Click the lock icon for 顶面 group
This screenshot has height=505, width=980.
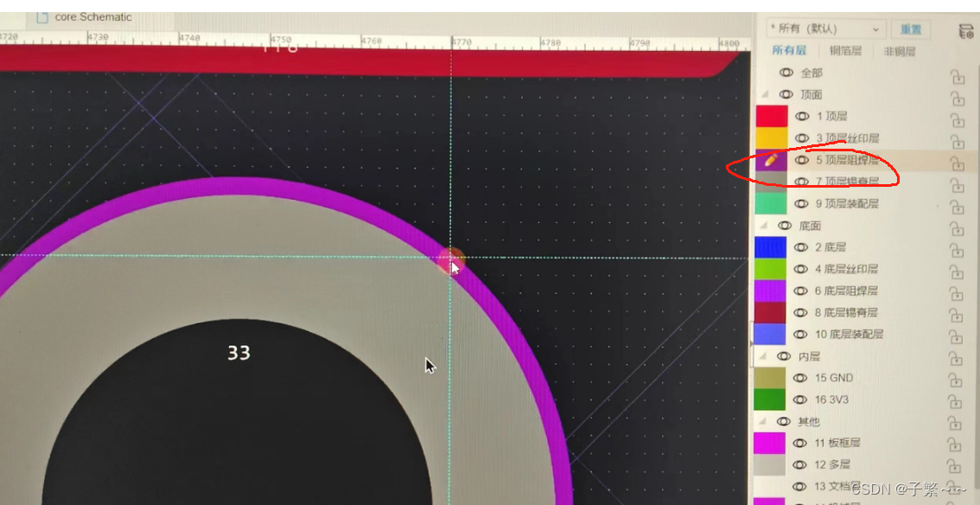[x=957, y=98]
